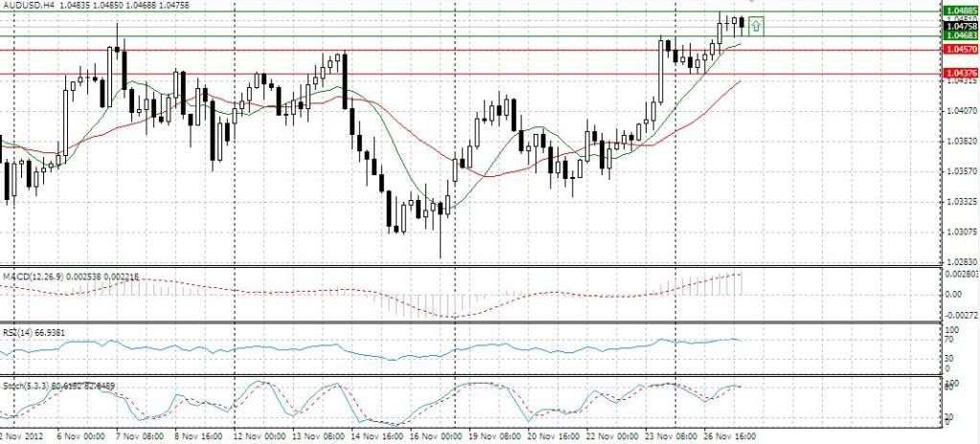The height and width of the screenshot is (444, 980).
Task: Click the black 1.04758 current price tag
Action: 960,26
